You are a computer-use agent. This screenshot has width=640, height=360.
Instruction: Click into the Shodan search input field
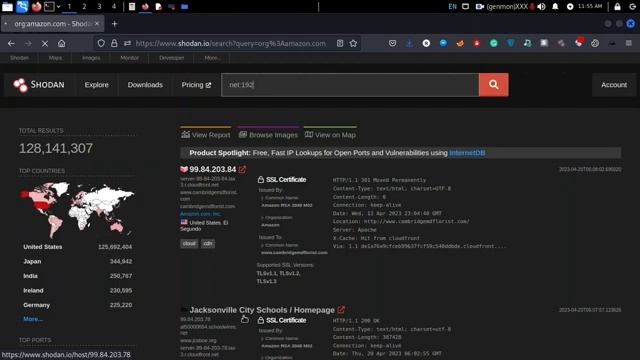click(350, 85)
